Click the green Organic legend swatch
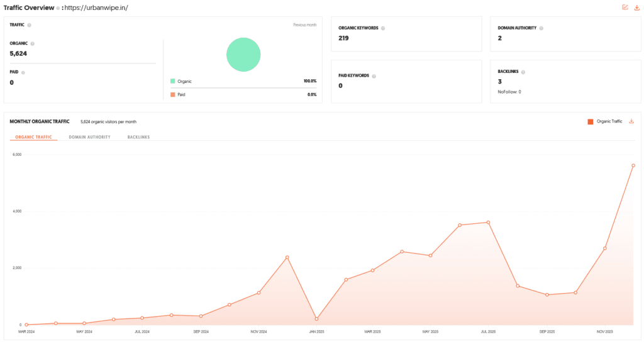644x342 pixels. 173,81
